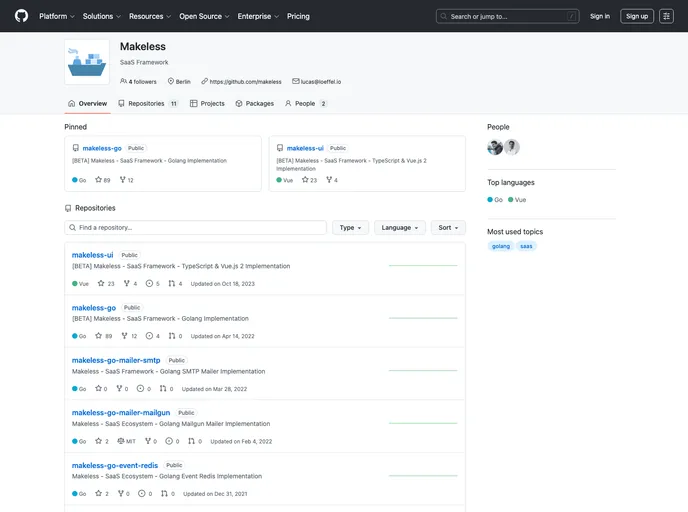Switch to the People tab
688x512 pixels.
point(305,104)
